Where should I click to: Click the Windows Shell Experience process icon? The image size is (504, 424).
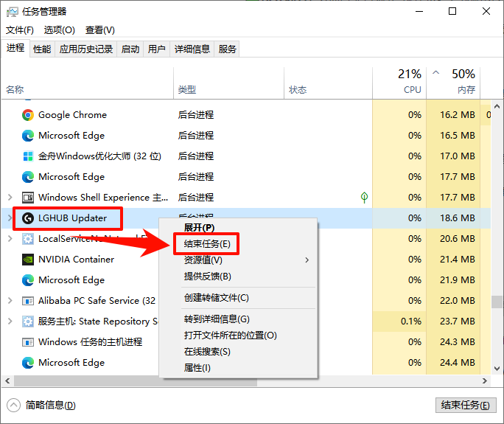point(28,198)
